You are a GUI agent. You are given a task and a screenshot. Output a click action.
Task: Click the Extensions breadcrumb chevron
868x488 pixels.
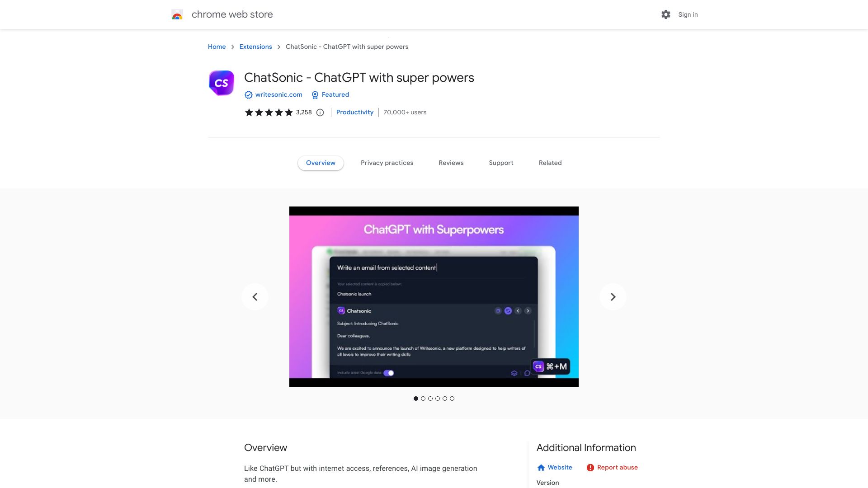[278, 47]
